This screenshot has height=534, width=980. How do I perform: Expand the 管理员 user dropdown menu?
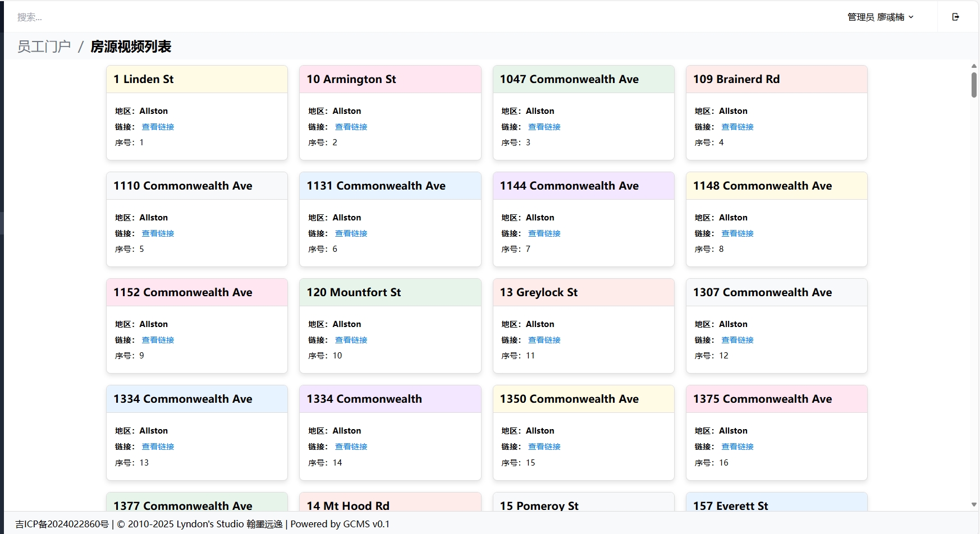880,17
